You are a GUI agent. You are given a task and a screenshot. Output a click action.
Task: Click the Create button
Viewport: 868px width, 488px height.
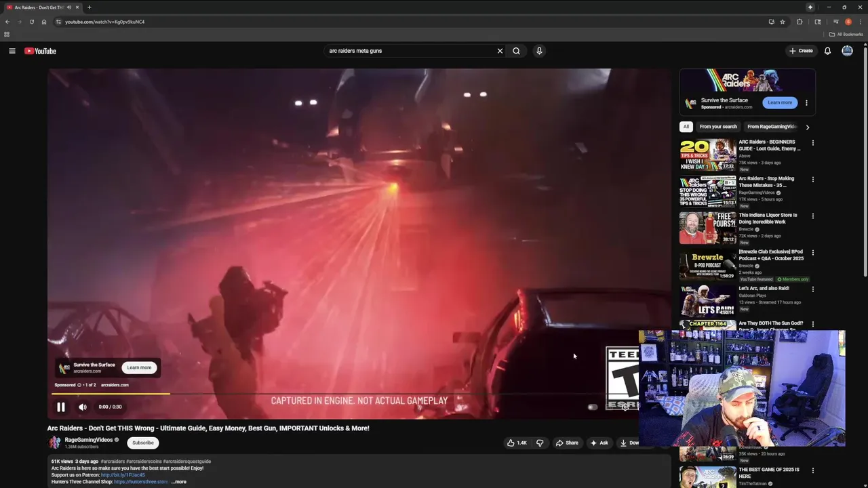(x=801, y=51)
